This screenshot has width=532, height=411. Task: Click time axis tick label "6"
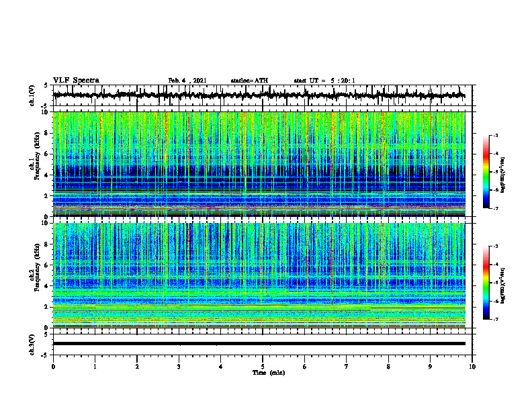pyautogui.click(x=305, y=367)
